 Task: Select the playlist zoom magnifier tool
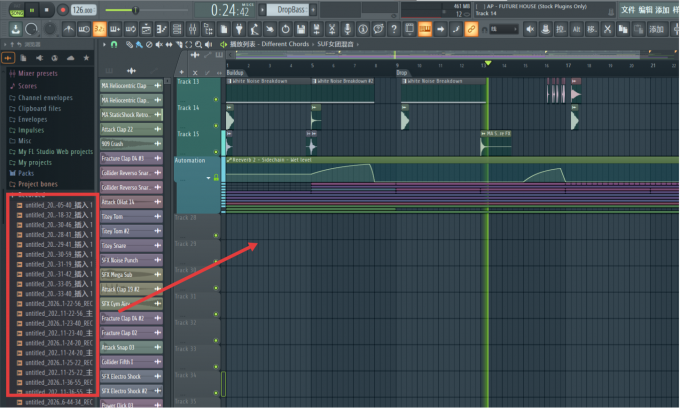[x=198, y=44]
